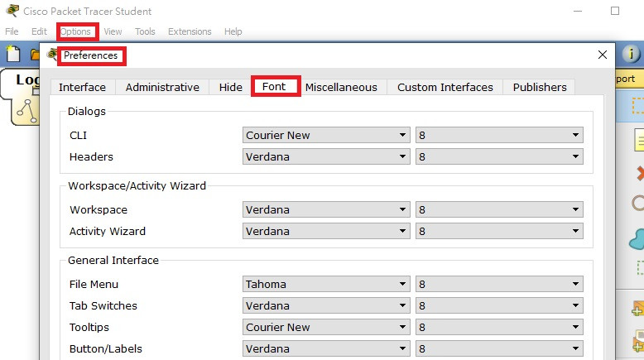This screenshot has width=644, height=360.
Task: Open the Edit menu
Action: tap(39, 31)
